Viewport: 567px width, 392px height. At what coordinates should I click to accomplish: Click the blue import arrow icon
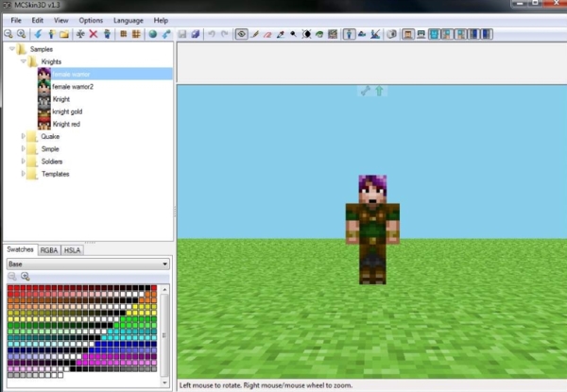[x=38, y=34]
